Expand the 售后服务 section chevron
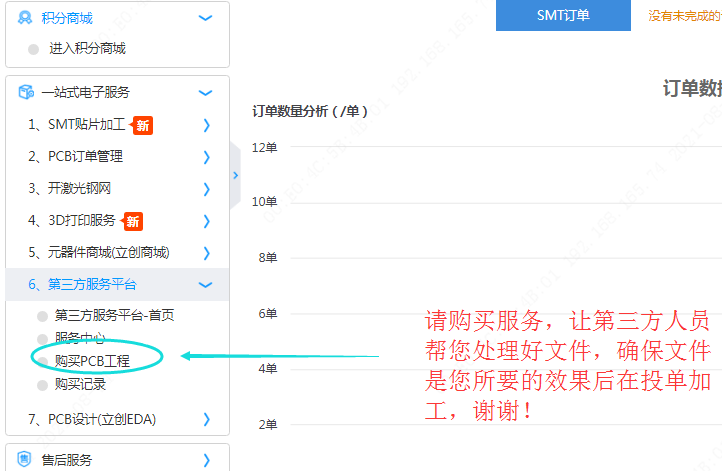722x471 pixels. point(206,460)
